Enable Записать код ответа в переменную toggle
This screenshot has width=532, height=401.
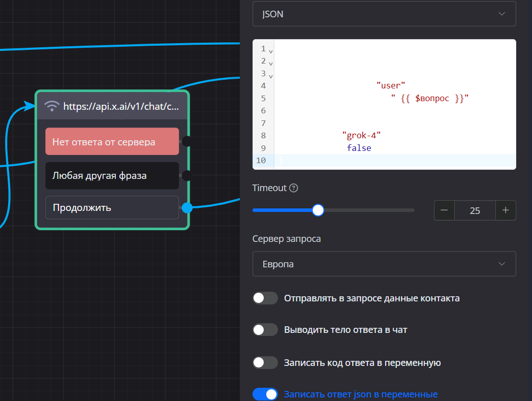265,362
